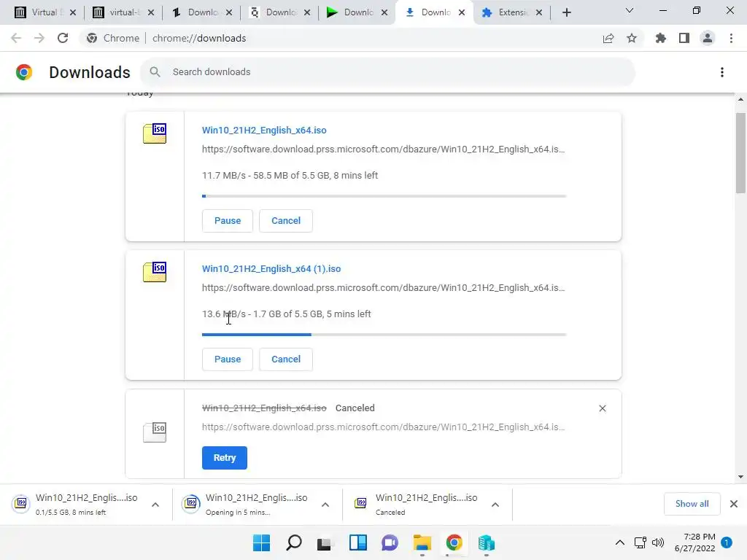Open the Chrome profile avatar

click(708, 38)
